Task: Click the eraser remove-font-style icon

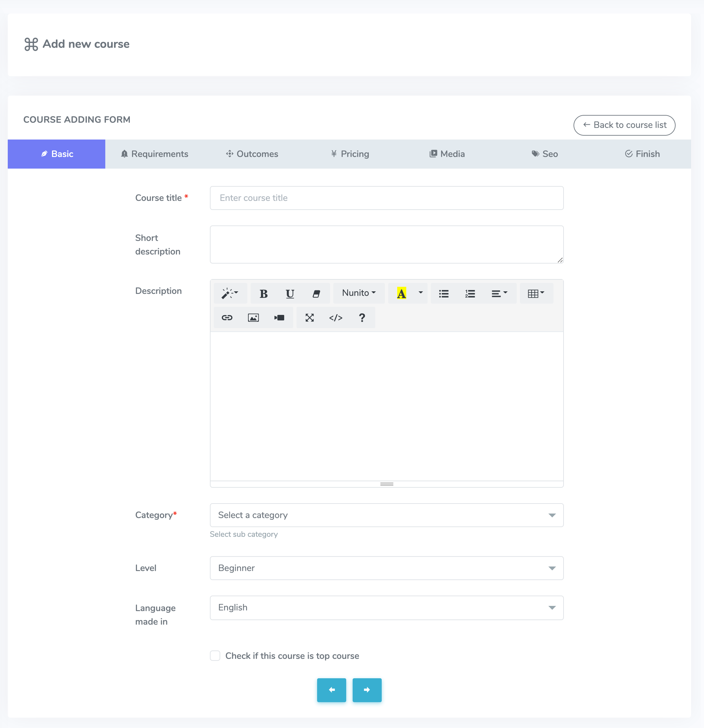Action: point(316,293)
